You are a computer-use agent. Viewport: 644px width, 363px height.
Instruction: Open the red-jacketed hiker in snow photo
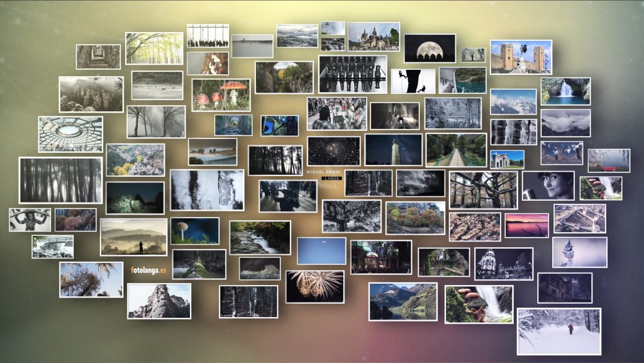[558, 331]
